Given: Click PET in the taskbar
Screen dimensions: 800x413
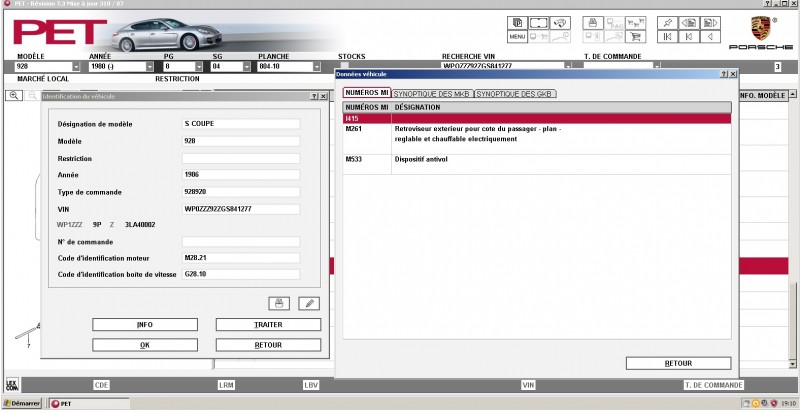Looking at the screenshot, I should pos(89,403).
